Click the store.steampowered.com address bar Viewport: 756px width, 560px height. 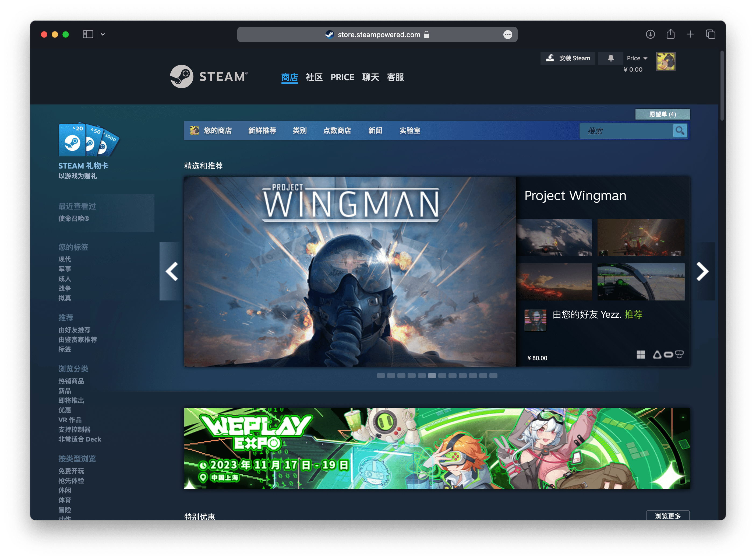pos(377,34)
